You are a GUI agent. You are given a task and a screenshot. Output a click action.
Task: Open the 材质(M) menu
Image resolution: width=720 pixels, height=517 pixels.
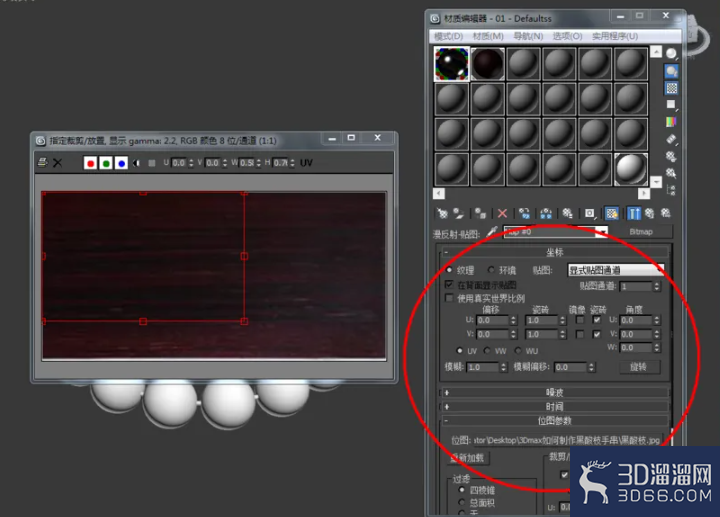click(x=488, y=36)
